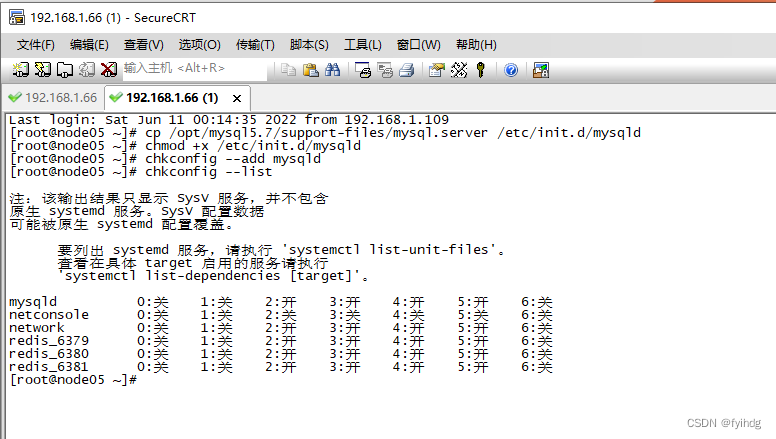This screenshot has height=439, width=776.
Task: Open Session Options toolbar icon
Action: pyautogui.click(x=436, y=70)
